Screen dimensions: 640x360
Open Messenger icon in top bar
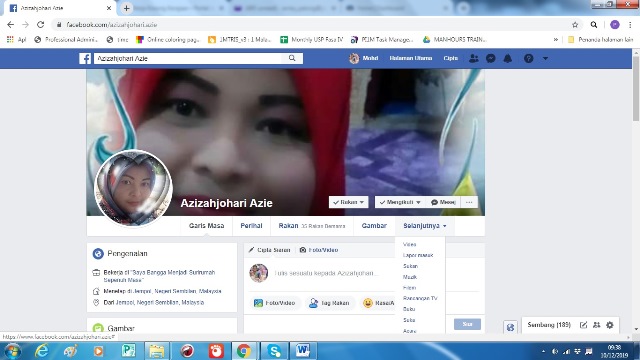[x=491, y=58]
